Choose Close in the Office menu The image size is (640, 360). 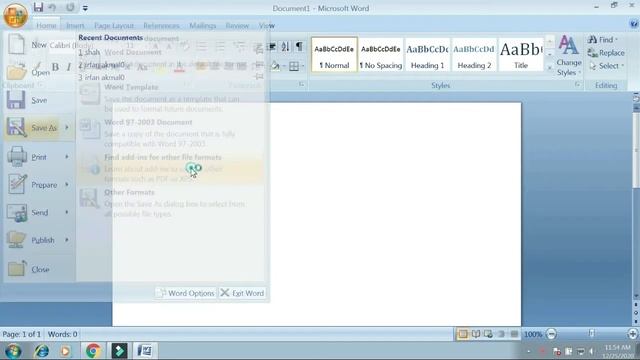(39, 269)
